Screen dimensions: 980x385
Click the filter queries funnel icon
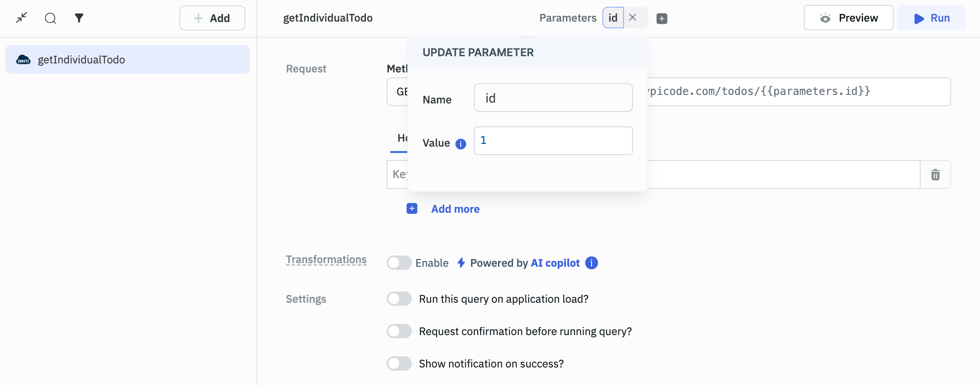pyautogui.click(x=79, y=18)
